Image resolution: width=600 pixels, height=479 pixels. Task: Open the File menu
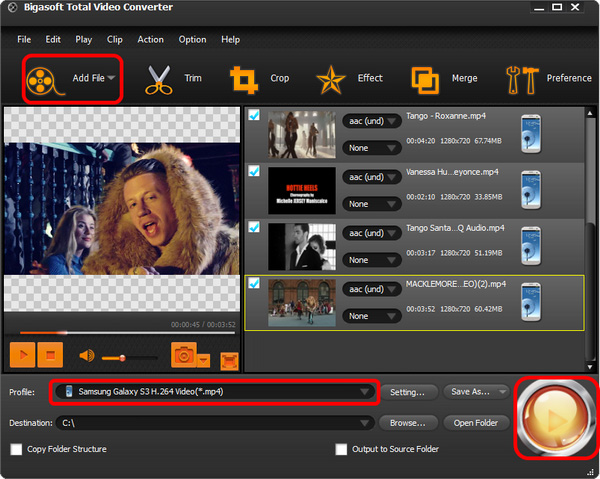[24, 40]
